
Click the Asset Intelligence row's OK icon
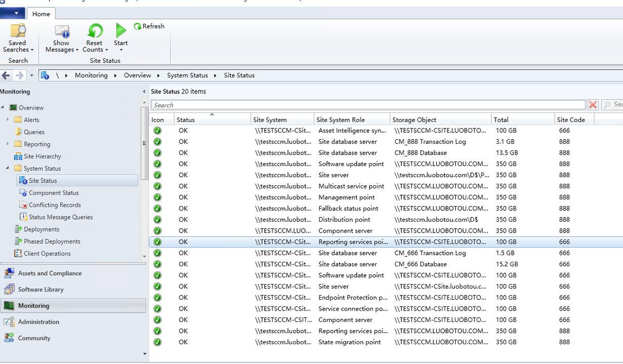pos(157,131)
